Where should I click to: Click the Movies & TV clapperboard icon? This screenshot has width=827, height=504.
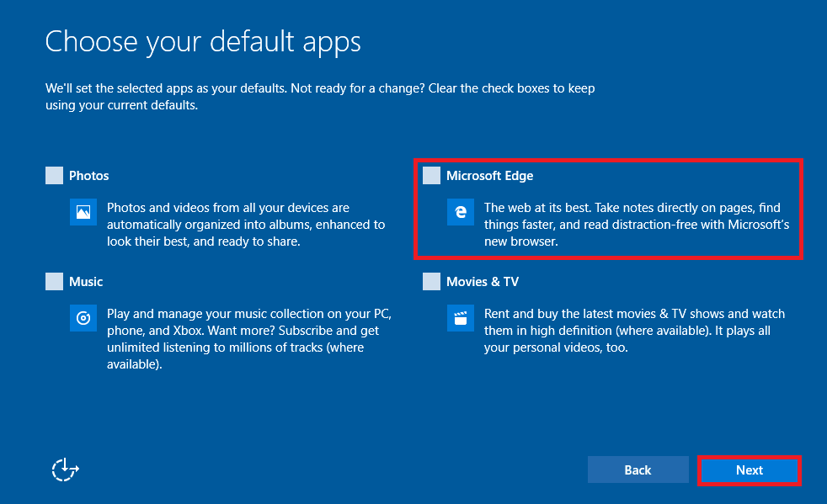click(x=461, y=318)
